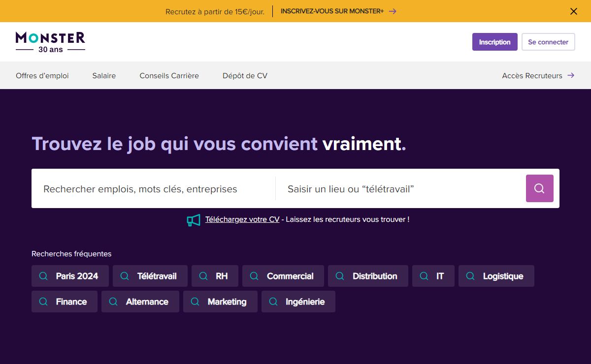Search frequent term Paris 2024
The height and width of the screenshot is (364, 591).
point(77,276)
